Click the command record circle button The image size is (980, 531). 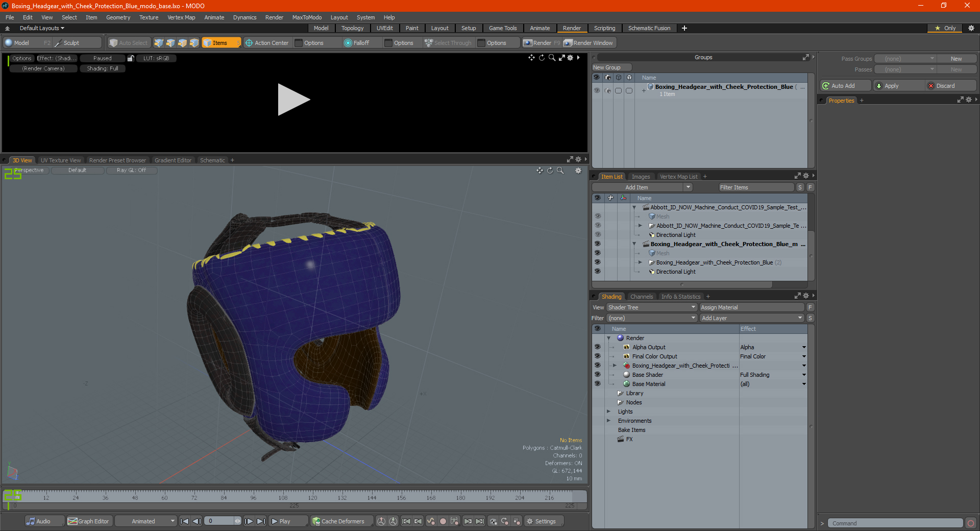(x=971, y=523)
